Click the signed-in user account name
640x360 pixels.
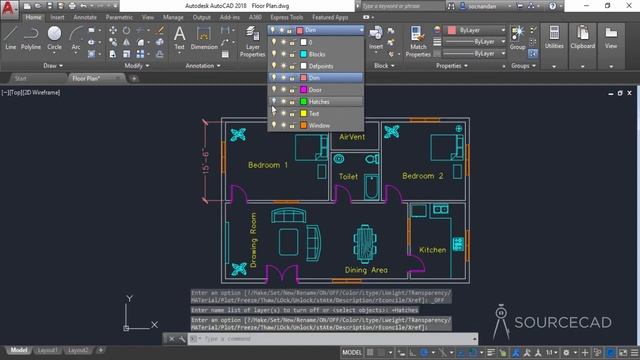(x=482, y=6)
